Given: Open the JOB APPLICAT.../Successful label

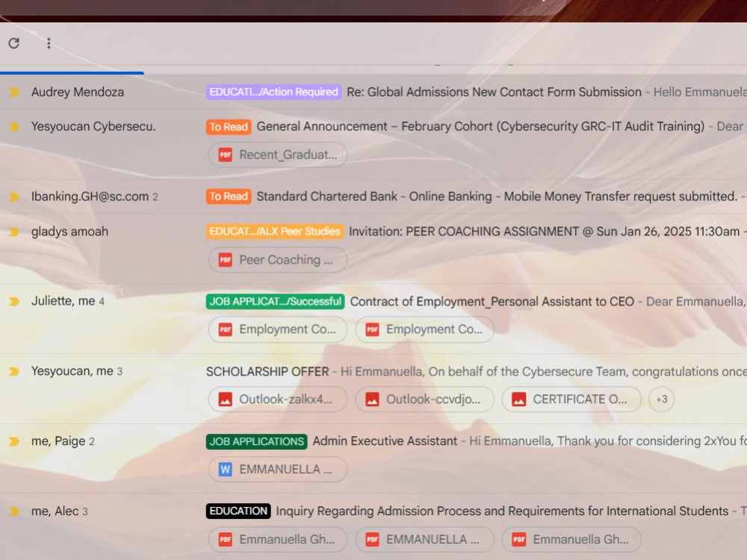Looking at the screenshot, I should (x=276, y=302).
